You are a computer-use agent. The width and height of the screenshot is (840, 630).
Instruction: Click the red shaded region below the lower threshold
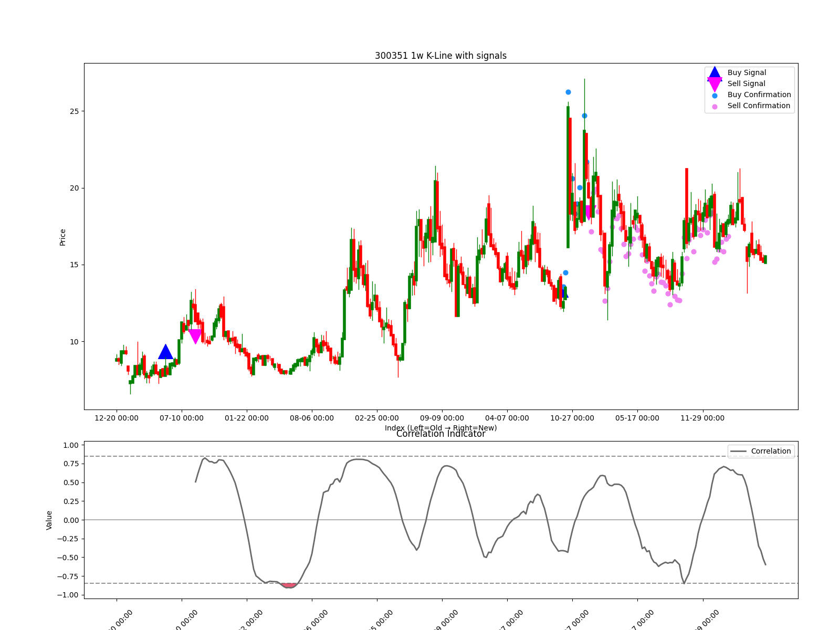tap(289, 585)
